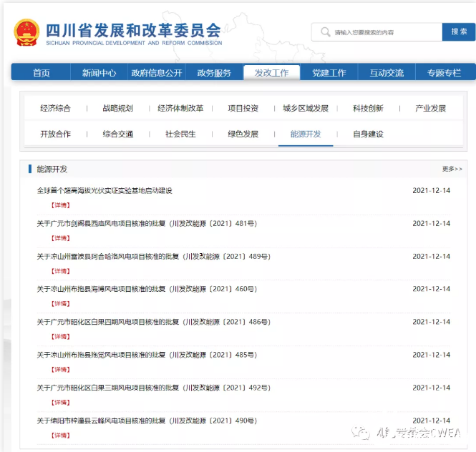Select the 经济综合 category tab
The width and height of the screenshot is (476, 452).
tap(55, 108)
